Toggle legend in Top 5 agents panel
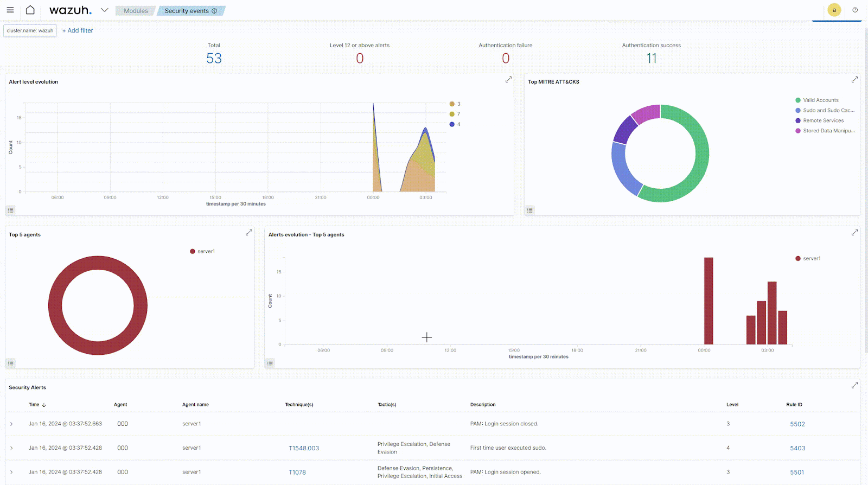The width and height of the screenshot is (868, 485). click(11, 363)
